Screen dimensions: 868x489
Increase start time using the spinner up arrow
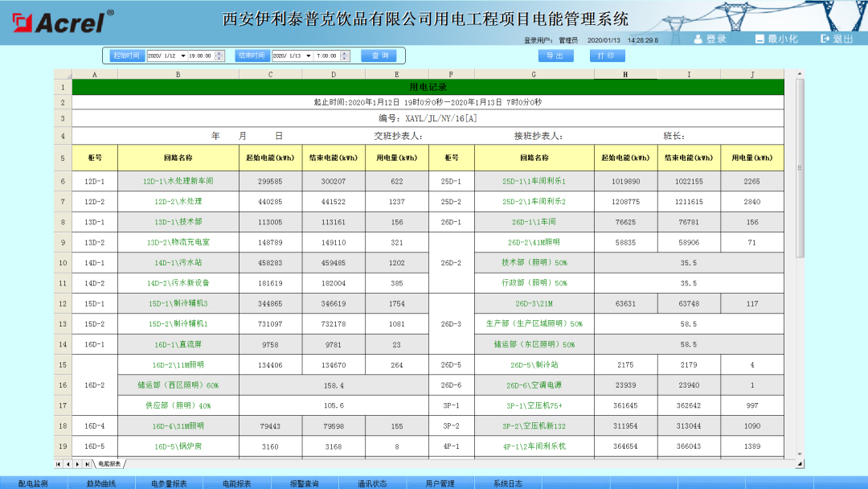[x=219, y=53]
